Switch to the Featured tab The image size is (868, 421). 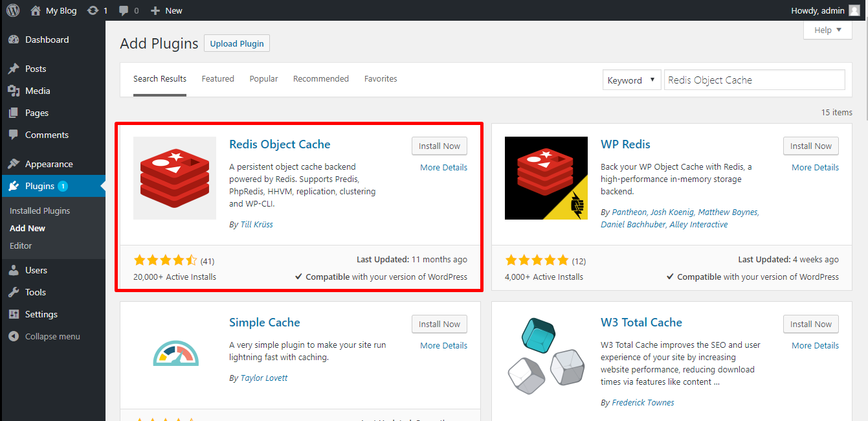click(218, 79)
